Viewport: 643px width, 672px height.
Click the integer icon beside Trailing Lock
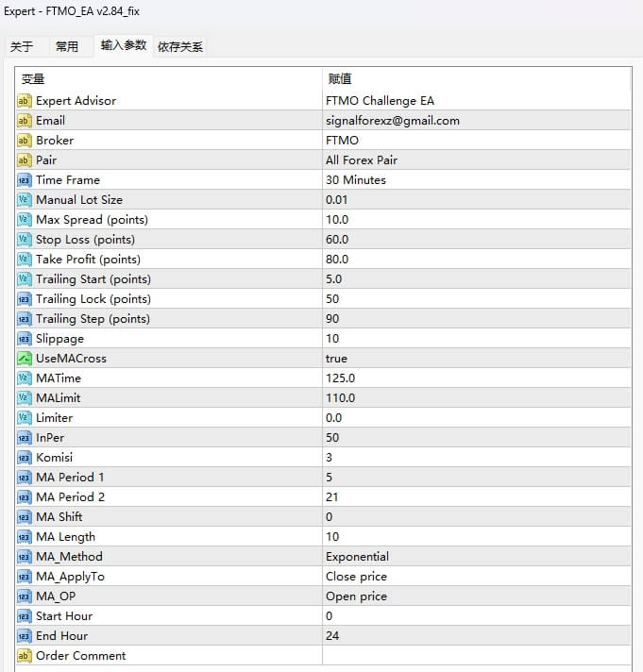(24, 298)
